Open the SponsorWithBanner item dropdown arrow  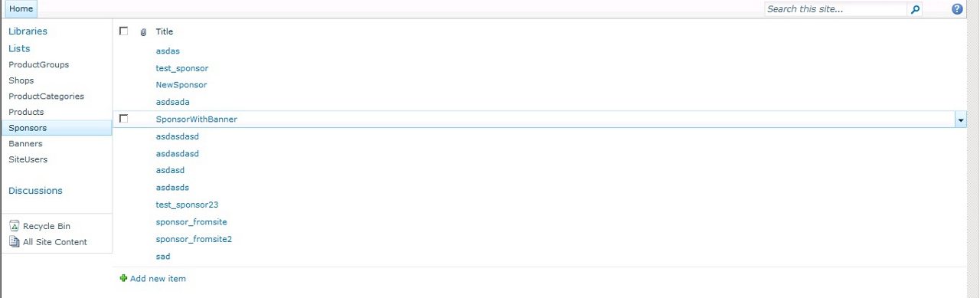(x=960, y=120)
